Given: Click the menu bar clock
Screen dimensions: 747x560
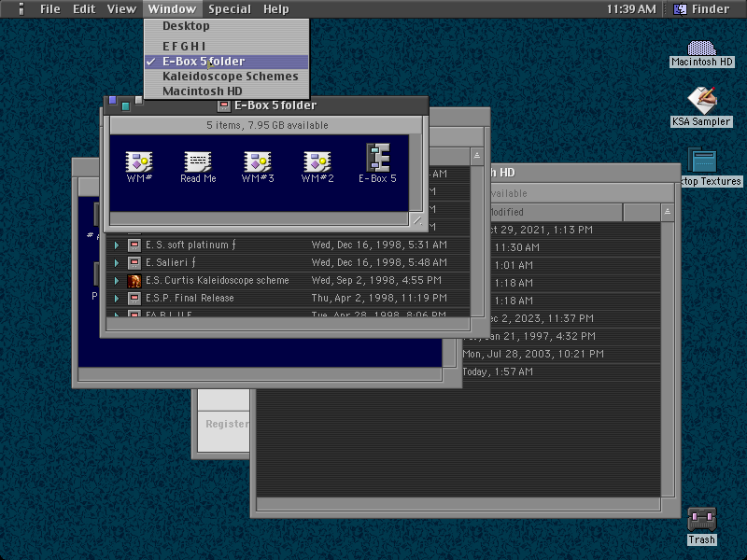Looking at the screenshot, I should (631, 9).
